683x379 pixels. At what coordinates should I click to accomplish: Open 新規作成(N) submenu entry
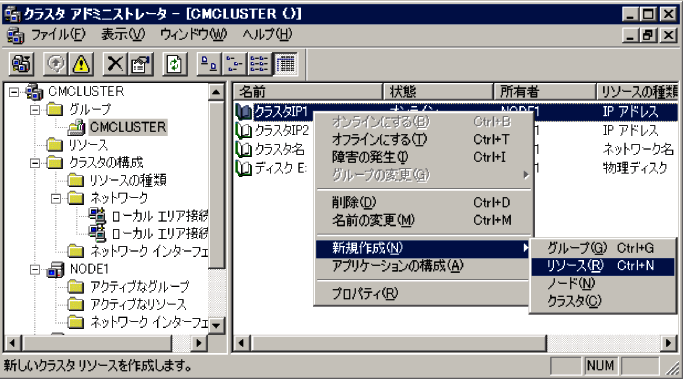pos(423,248)
